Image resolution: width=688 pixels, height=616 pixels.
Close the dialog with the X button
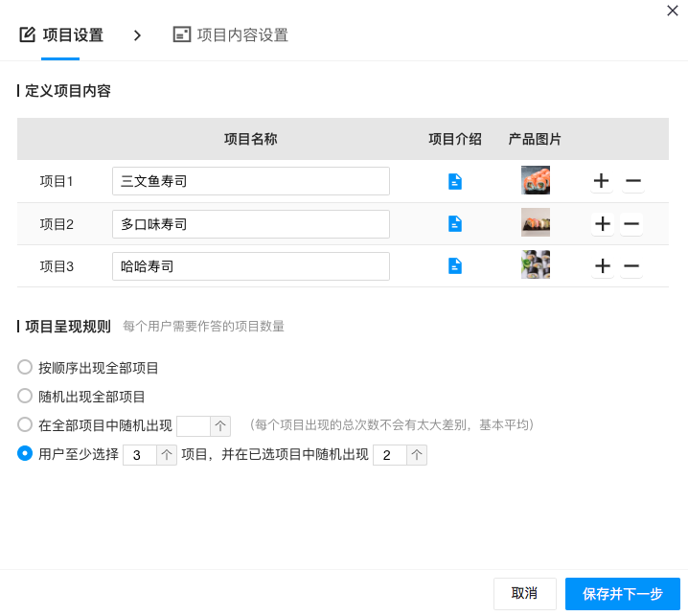click(673, 11)
